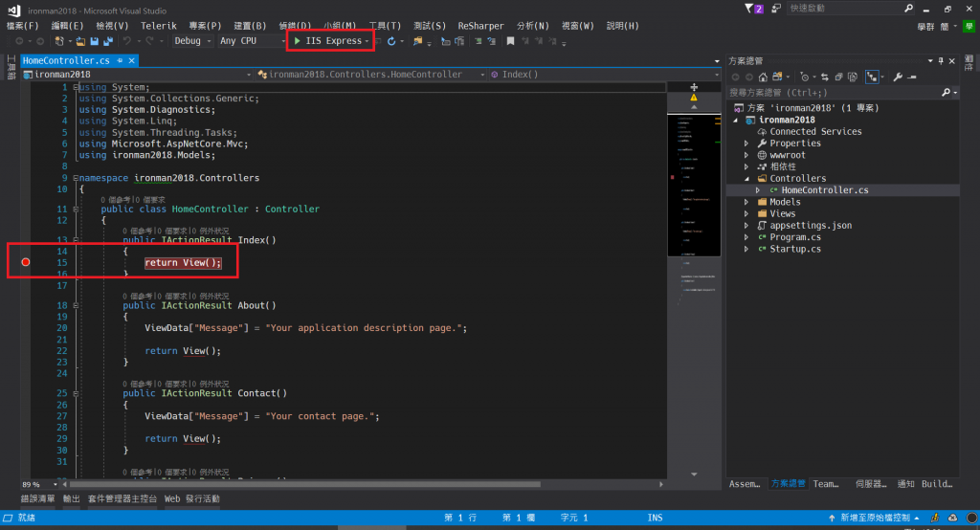Toggle the View Class Diagram nested view button
Image resolution: width=980 pixels, height=530 pixels.
click(x=871, y=77)
